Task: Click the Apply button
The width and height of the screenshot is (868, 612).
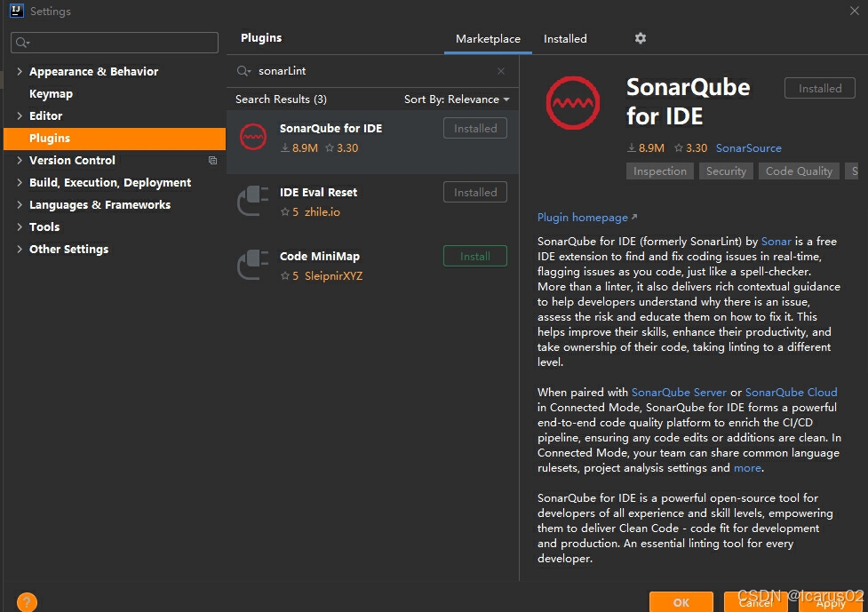Action: pyautogui.click(x=831, y=602)
